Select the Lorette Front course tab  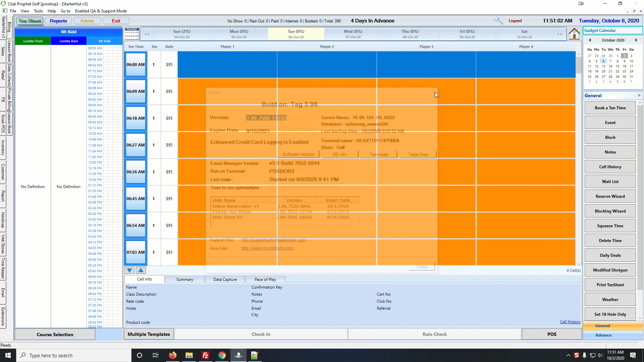coord(33,41)
